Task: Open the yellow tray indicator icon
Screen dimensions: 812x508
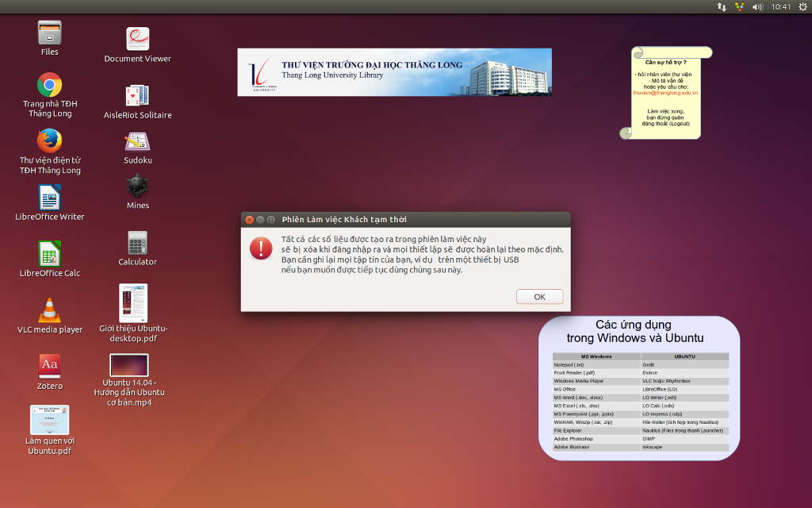Action: pyautogui.click(x=740, y=6)
